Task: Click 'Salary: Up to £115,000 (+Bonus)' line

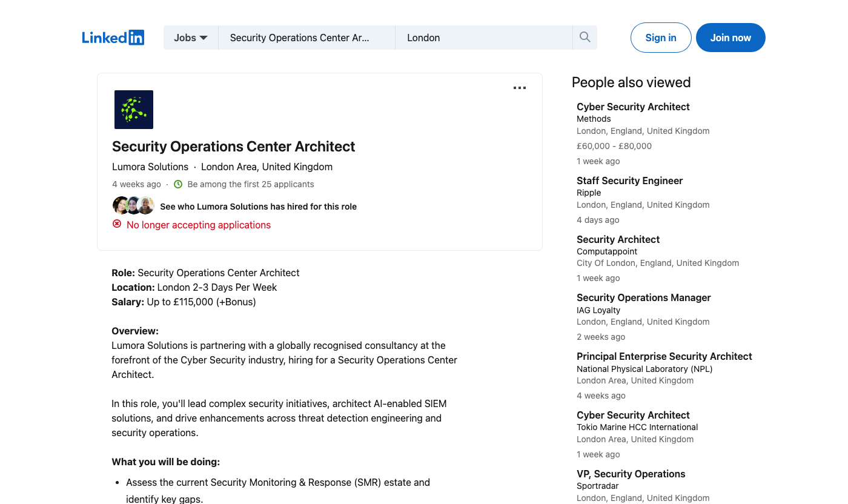Action: 184,302
